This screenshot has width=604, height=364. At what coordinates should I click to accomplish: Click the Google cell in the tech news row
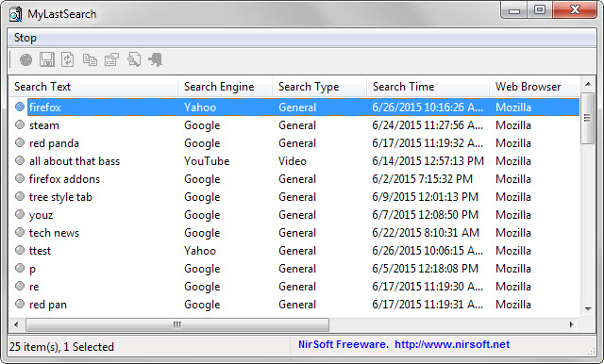pos(202,233)
